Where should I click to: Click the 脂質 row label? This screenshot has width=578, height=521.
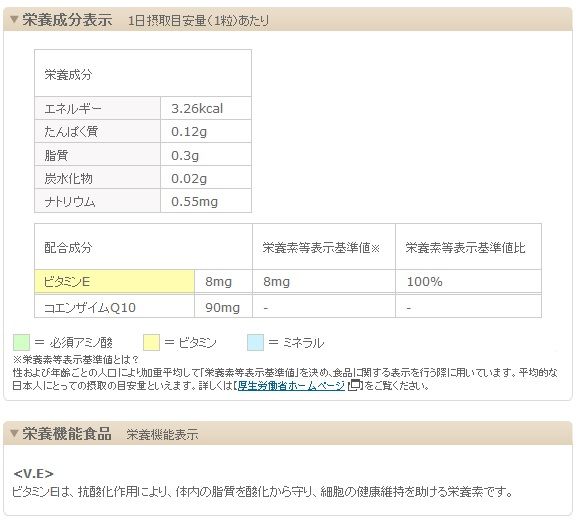56,155
